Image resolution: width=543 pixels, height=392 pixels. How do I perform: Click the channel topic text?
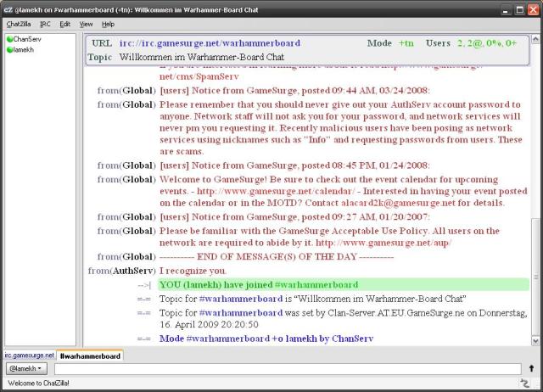point(202,57)
